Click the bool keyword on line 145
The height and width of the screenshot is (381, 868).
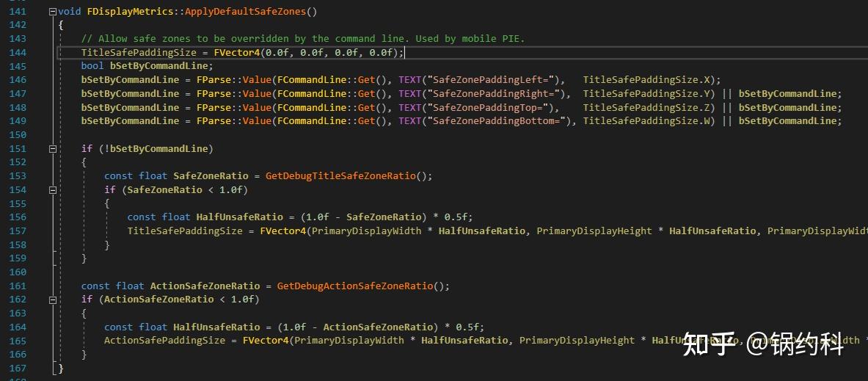pos(92,66)
